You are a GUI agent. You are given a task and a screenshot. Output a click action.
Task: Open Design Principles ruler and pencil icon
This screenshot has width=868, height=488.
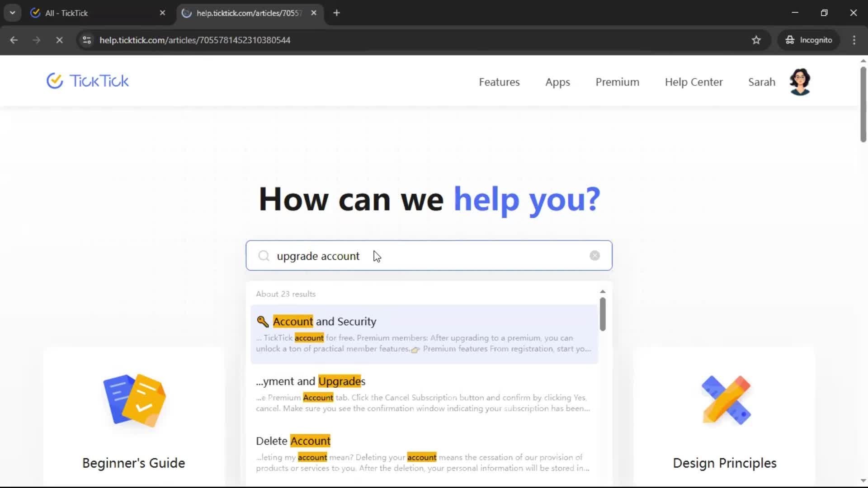click(x=726, y=400)
